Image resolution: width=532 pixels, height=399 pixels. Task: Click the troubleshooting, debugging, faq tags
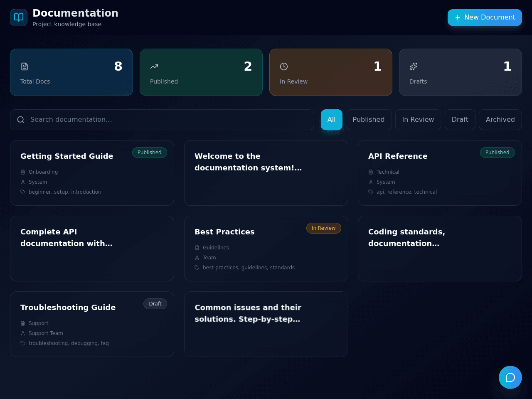(69, 343)
